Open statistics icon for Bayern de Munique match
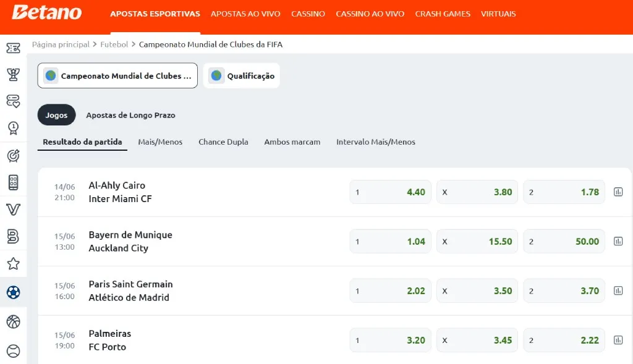This screenshot has width=633, height=364. click(618, 241)
